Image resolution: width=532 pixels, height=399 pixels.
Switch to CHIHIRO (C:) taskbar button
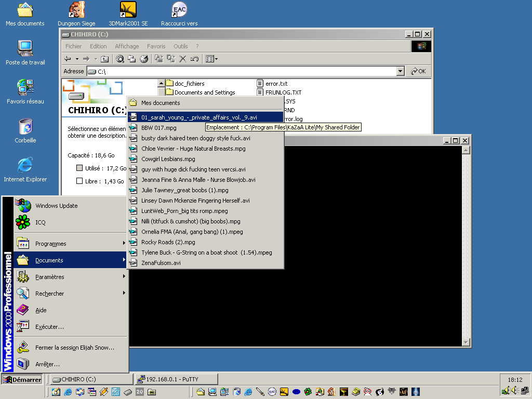91,379
